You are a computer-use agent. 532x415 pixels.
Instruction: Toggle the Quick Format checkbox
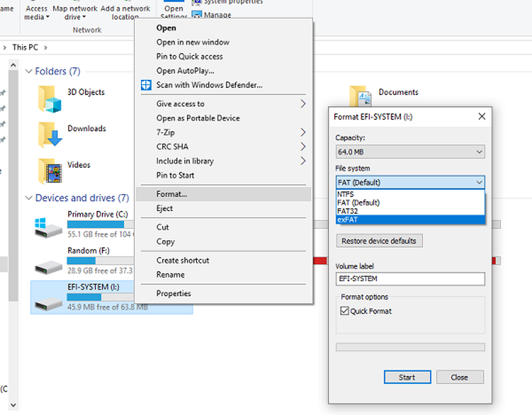[344, 311]
